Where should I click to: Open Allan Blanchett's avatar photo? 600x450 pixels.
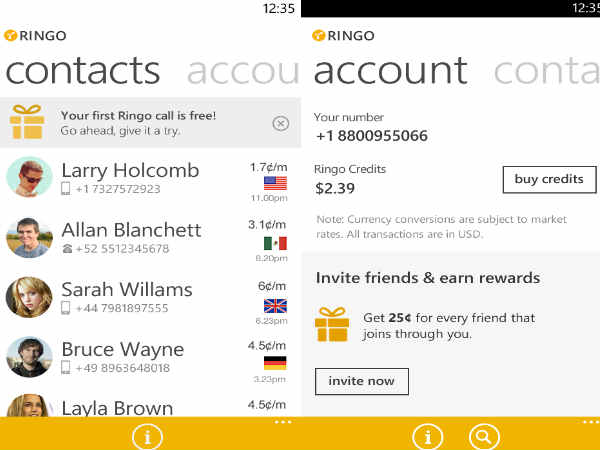click(29, 237)
